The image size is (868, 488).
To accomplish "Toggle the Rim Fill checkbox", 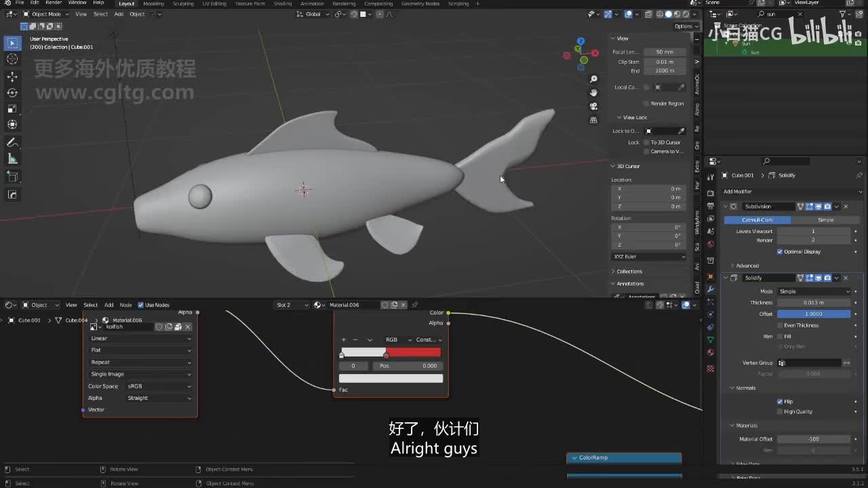I will [780, 336].
